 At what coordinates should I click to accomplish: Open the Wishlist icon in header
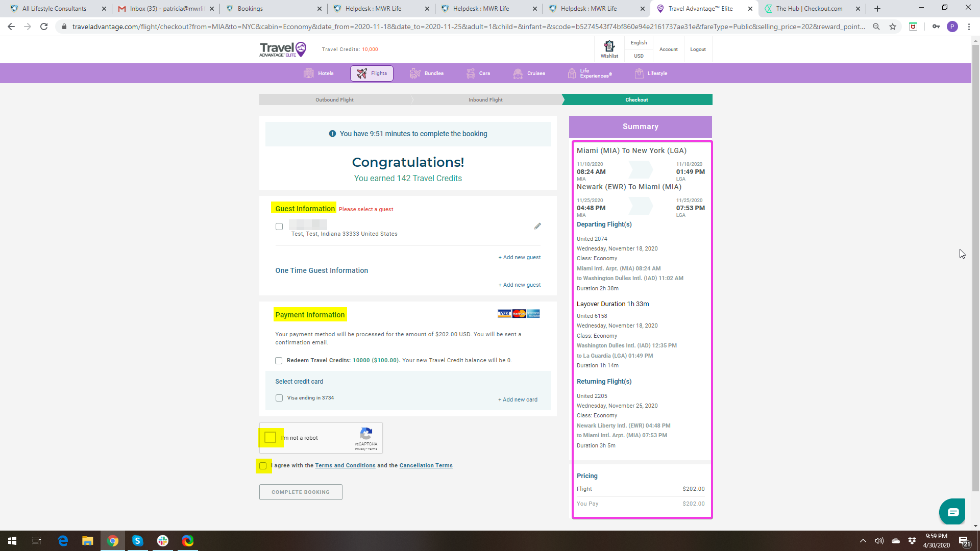pyautogui.click(x=609, y=46)
